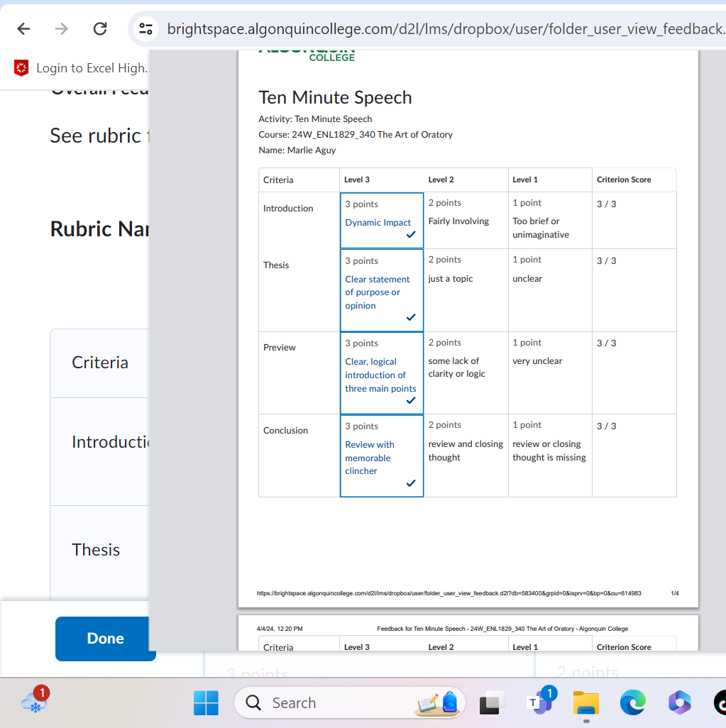The width and height of the screenshot is (726, 728).
Task: Select 'Too brief or unimaginative' text
Action: [x=541, y=228]
